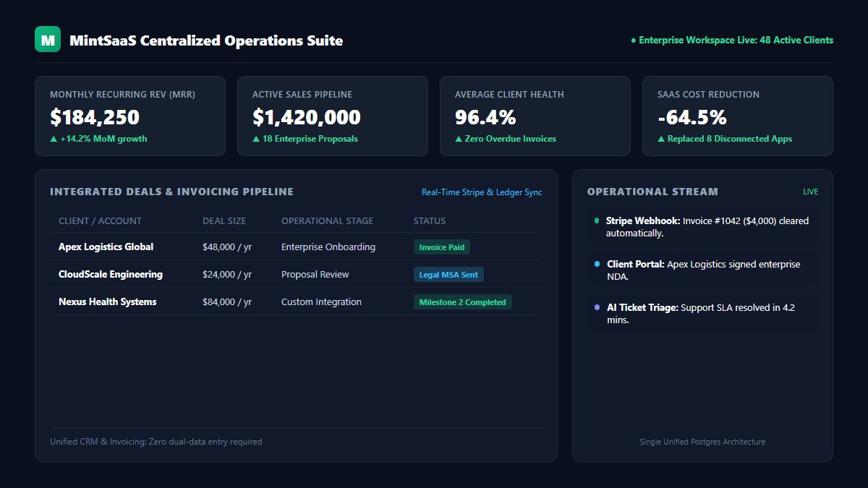The height and width of the screenshot is (488, 868).
Task: Click the MintSaaS Centralized Operations Suite title
Action: [x=206, y=40]
